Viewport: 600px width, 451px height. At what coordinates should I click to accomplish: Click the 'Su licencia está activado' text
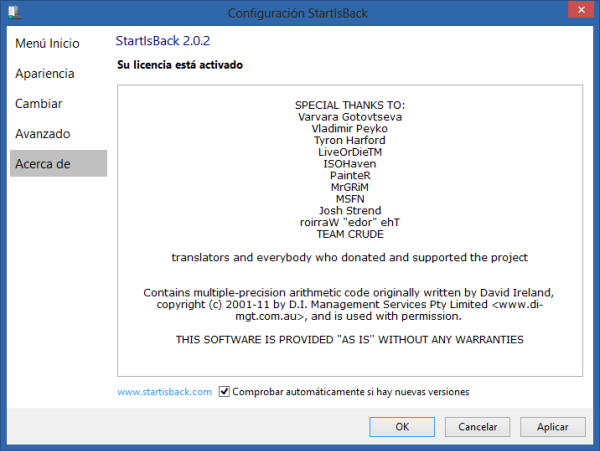[180, 65]
